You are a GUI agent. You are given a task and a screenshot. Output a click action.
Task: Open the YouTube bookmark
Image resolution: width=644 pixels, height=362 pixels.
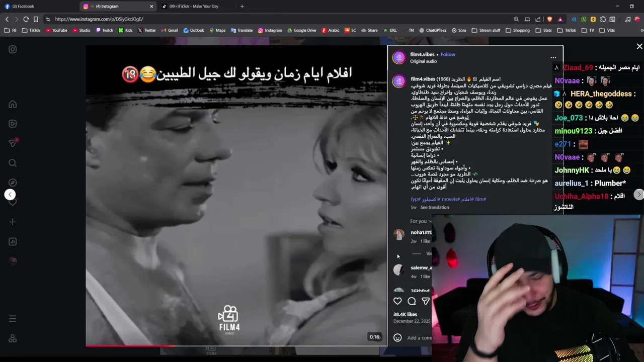[56, 30]
